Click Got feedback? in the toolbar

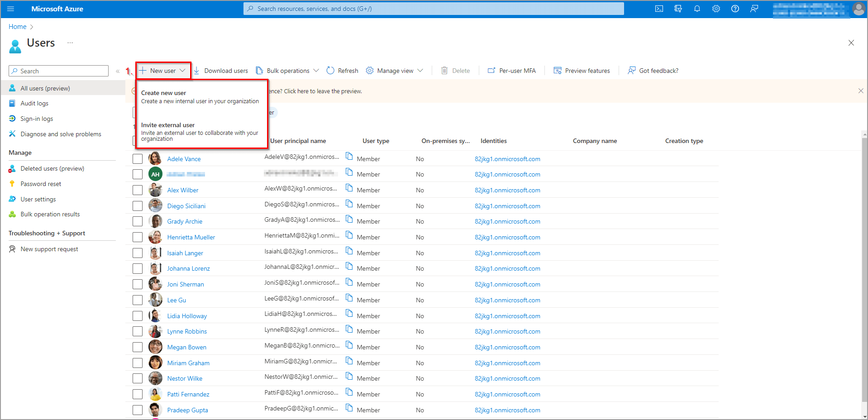click(653, 71)
